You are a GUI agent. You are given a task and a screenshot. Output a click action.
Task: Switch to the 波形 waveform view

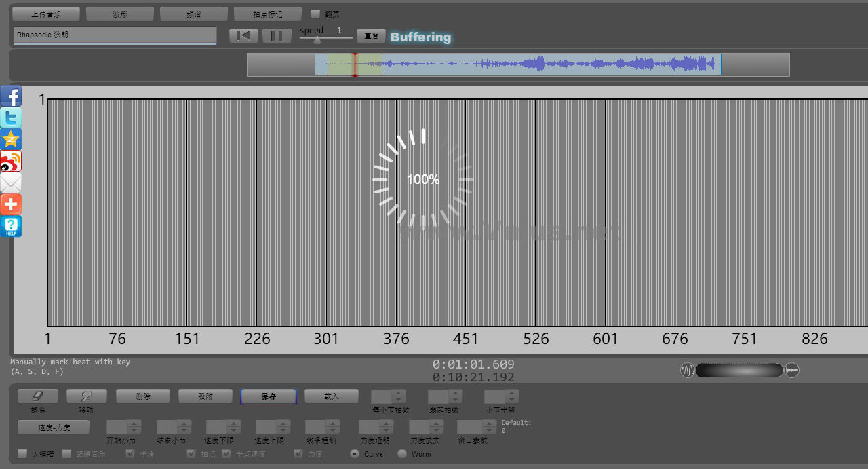click(x=120, y=14)
